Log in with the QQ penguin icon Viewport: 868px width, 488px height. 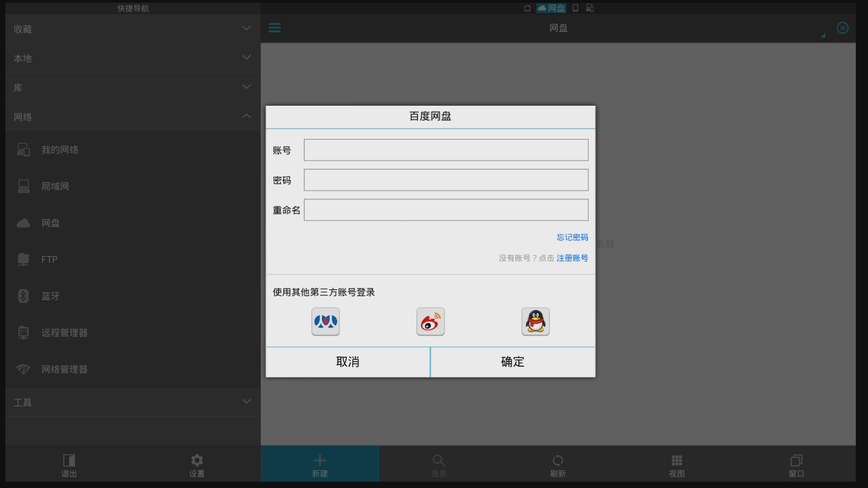pos(536,321)
